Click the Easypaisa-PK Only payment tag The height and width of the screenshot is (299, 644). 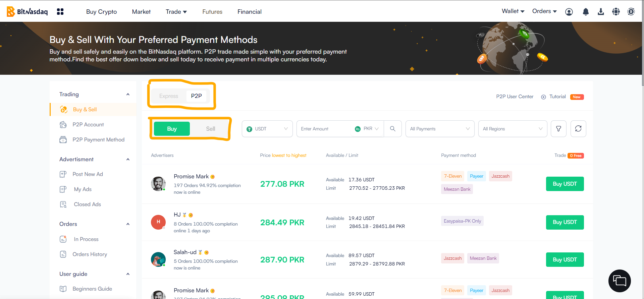462,221
